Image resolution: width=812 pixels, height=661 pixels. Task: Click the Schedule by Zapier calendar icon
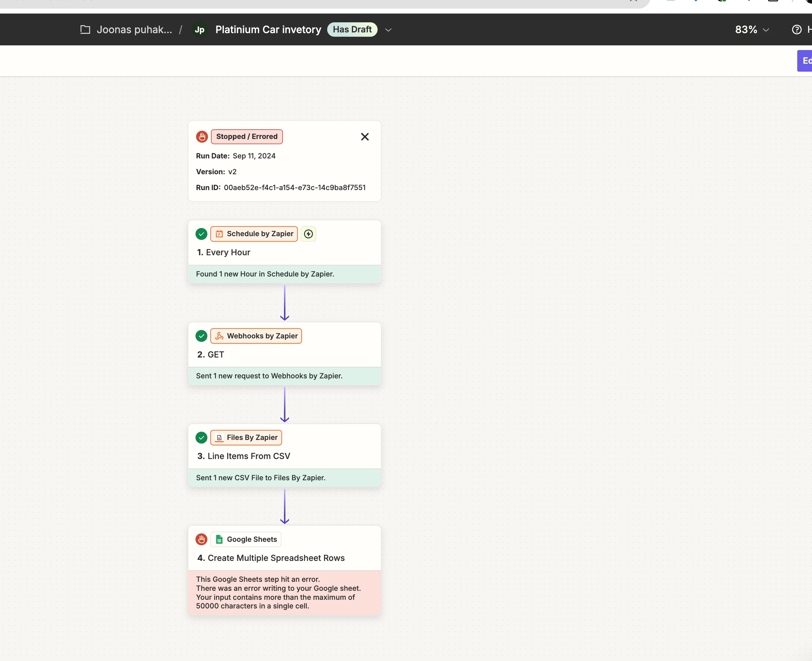coord(219,234)
